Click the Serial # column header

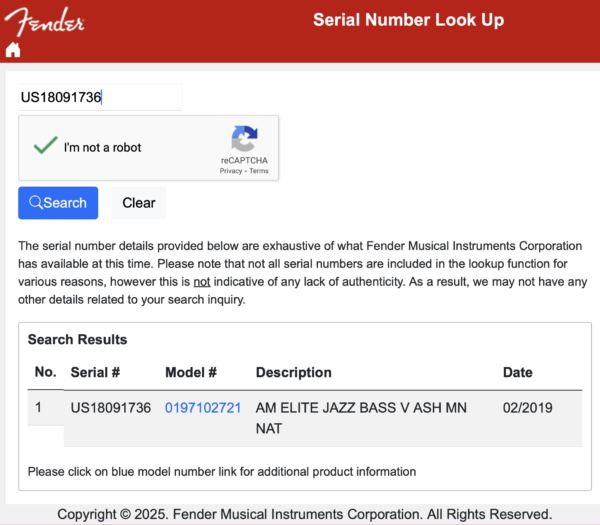pyautogui.click(x=95, y=372)
